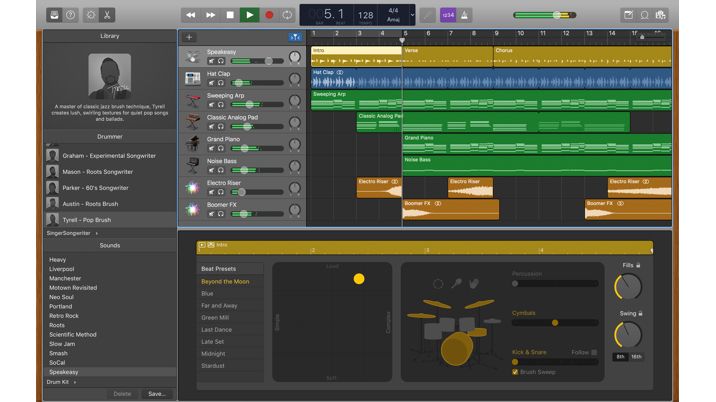This screenshot has width=716, height=402.
Task: Select the Speakeasy drum track icon
Action: tap(193, 57)
